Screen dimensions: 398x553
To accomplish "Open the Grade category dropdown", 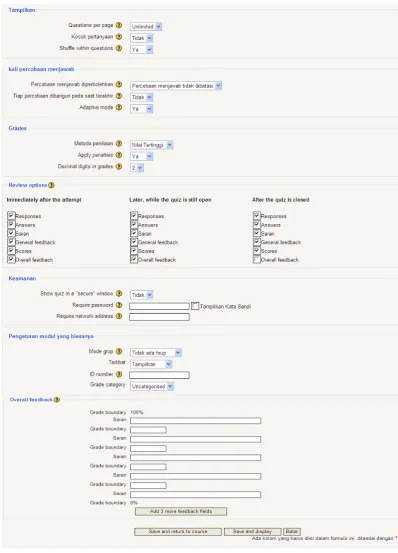I will 152,386.
